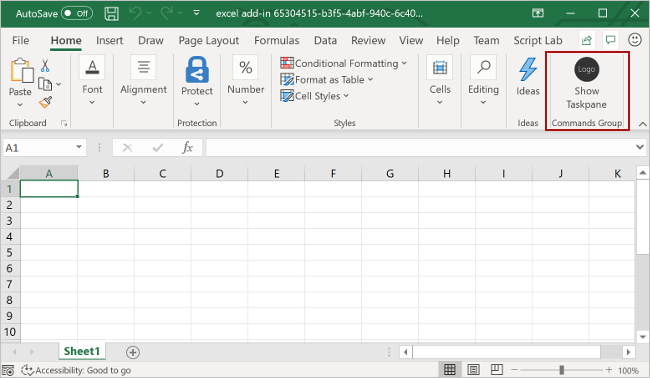Collapse the ribbon using the caret

pyautogui.click(x=643, y=124)
